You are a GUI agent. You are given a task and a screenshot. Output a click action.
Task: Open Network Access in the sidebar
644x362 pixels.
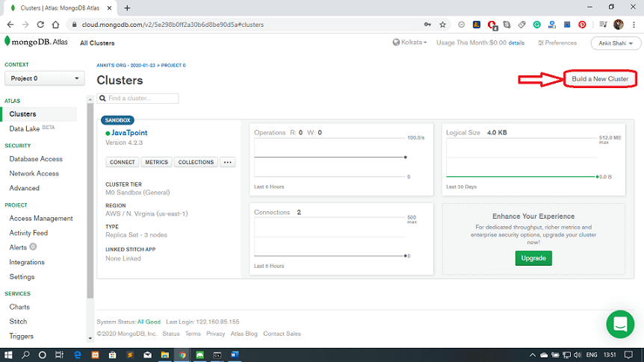coord(34,174)
